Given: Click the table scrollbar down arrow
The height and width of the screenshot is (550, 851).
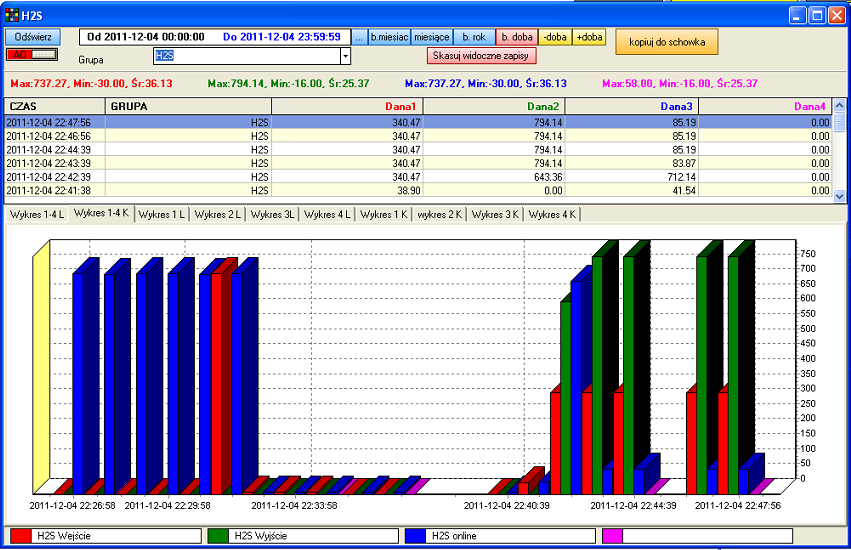Looking at the screenshot, I should click(839, 196).
